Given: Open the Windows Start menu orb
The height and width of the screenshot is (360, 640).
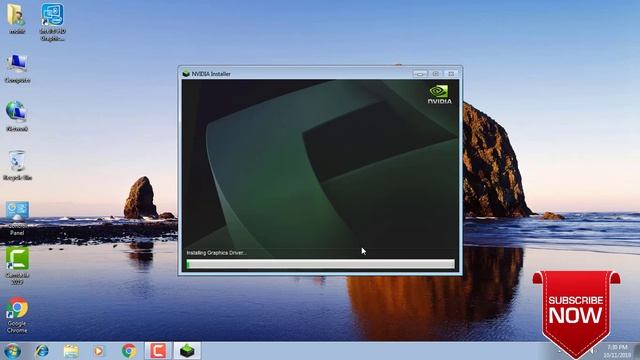Looking at the screenshot, I should (x=12, y=351).
